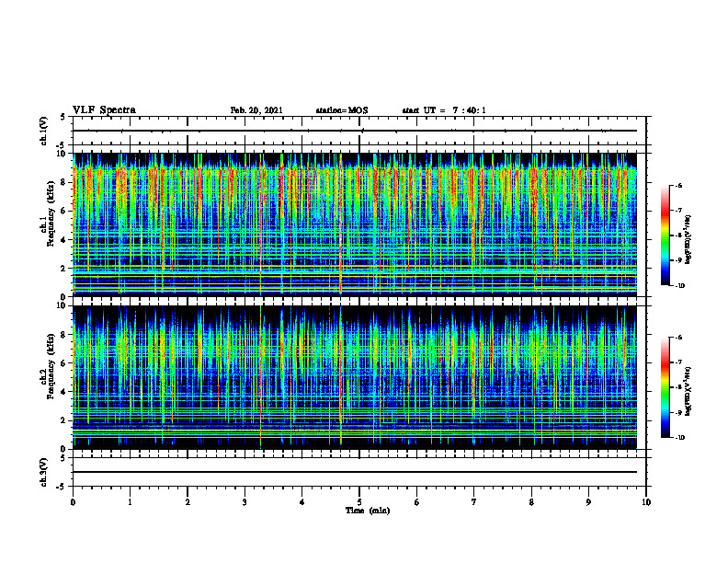
Task: Click time axis tick label "9"
Action: point(588,502)
